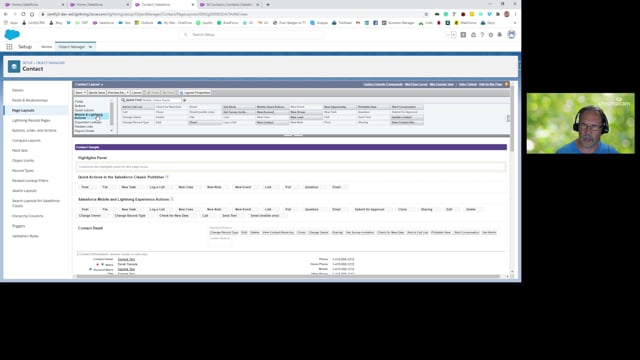Open Layout Properties
The width and height of the screenshot is (640, 360).
click(195, 93)
